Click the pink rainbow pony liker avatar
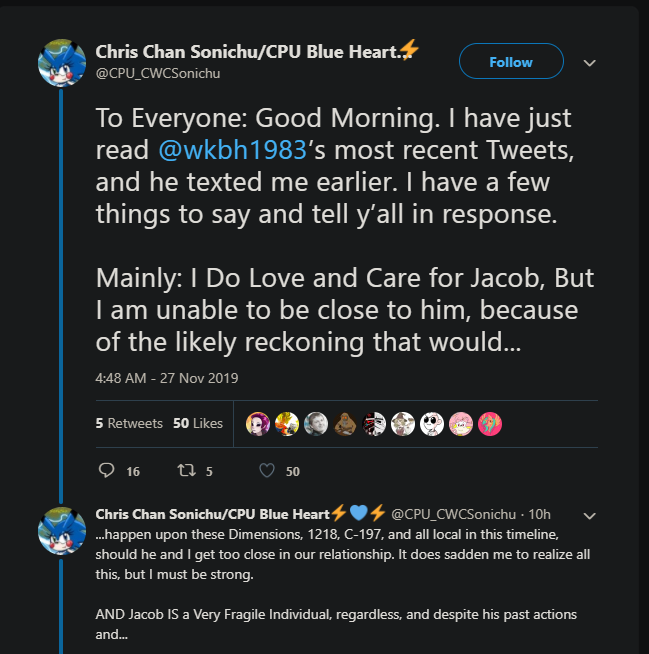The height and width of the screenshot is (654, 649). click(x=490, y=424)
